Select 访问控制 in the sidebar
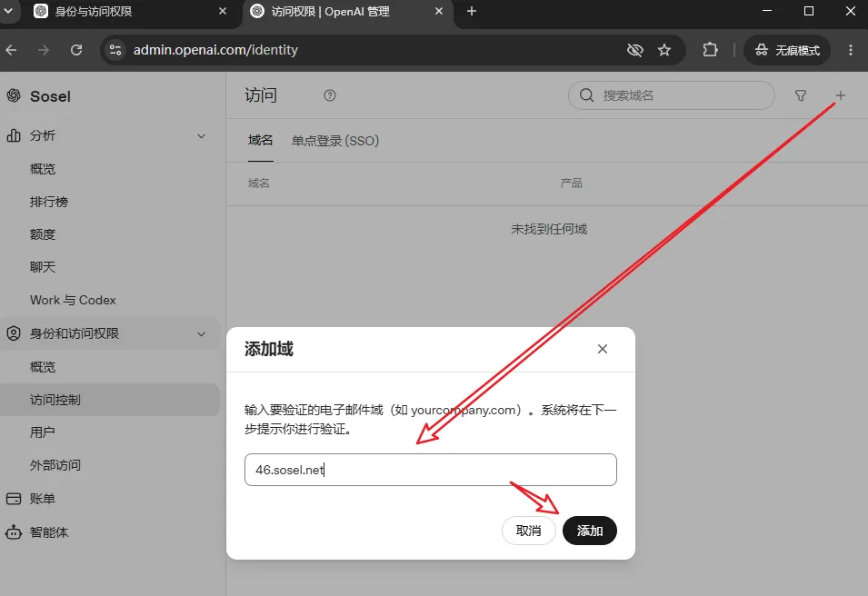868x596 pixels. pyautogui.click(x=110, y=400)
